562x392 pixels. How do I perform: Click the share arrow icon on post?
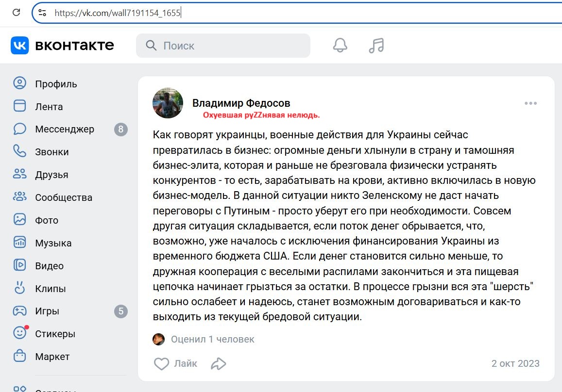coord(219,363)
